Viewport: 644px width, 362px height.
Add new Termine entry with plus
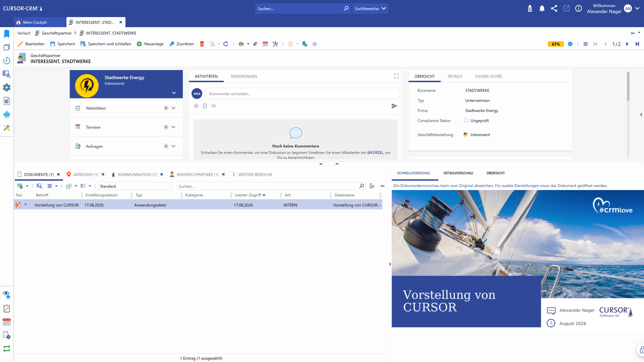[x=166, y=127]
